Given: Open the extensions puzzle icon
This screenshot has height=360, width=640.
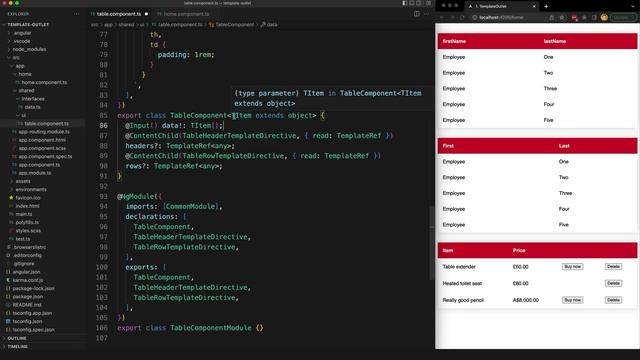Looking at the screenshot, I should [x=584, y=18].
